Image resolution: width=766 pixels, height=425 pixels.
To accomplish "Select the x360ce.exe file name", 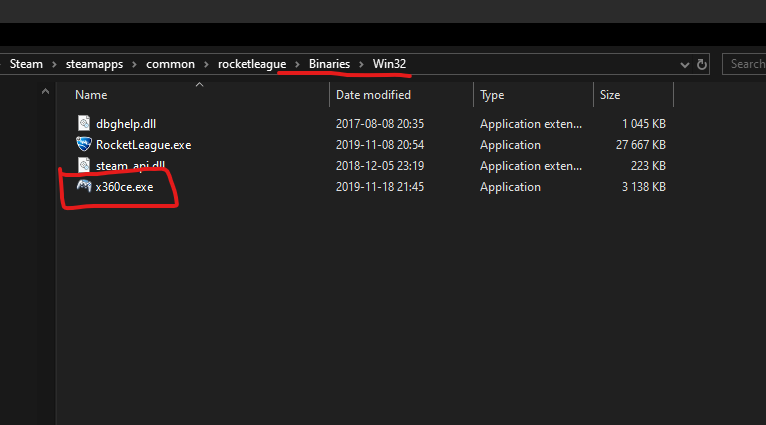I will pos(125,187).
